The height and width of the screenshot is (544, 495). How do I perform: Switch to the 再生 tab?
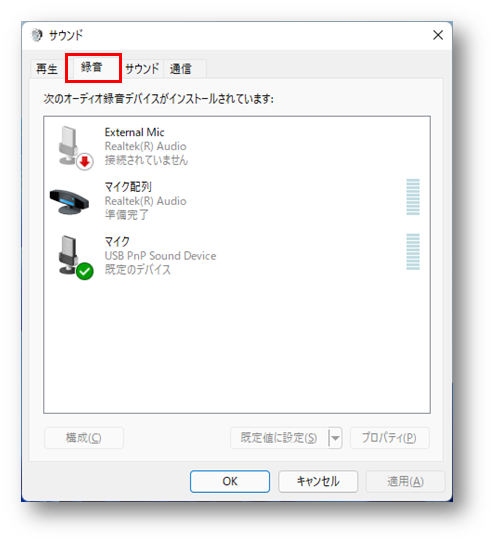point(47,69)
